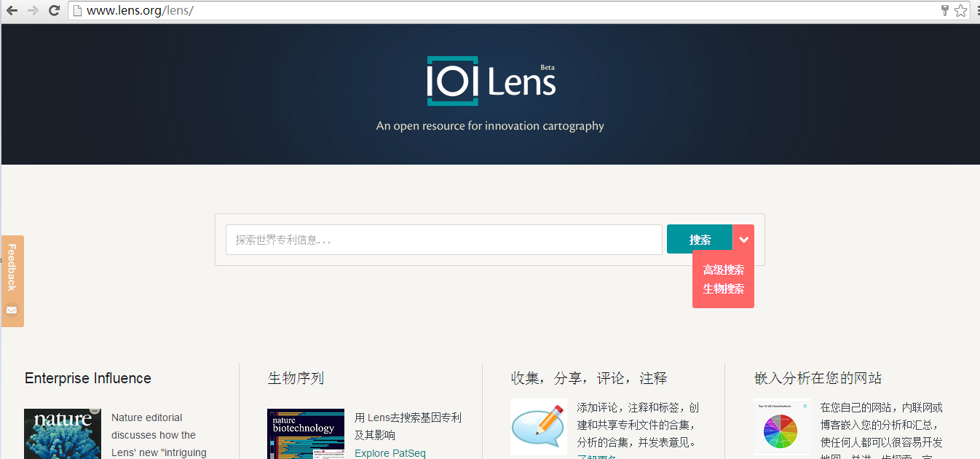This screenshot has height=459, width=980.
Task: Click the 嵌入分析在您的网站 heading
Action: [818, 378]
